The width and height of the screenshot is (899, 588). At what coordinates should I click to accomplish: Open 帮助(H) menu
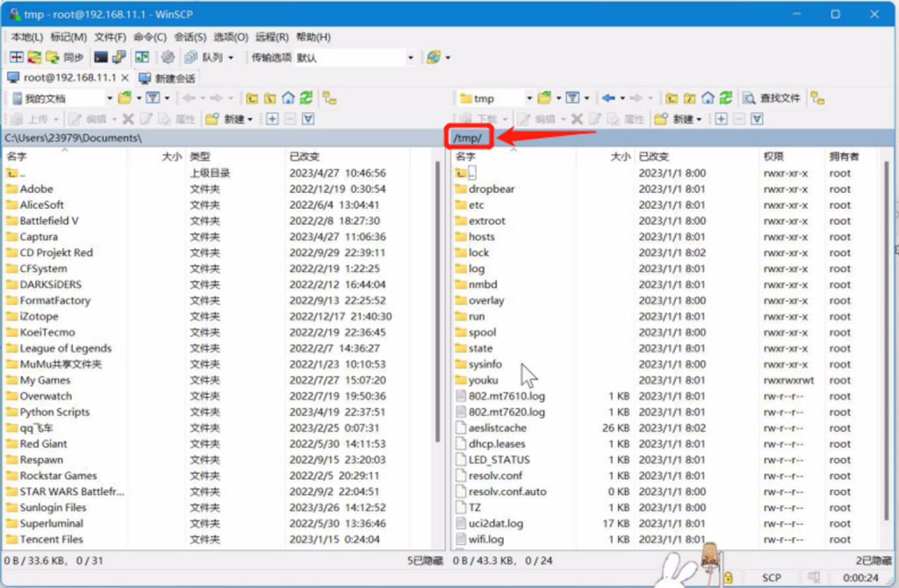(x=313, y=37)
